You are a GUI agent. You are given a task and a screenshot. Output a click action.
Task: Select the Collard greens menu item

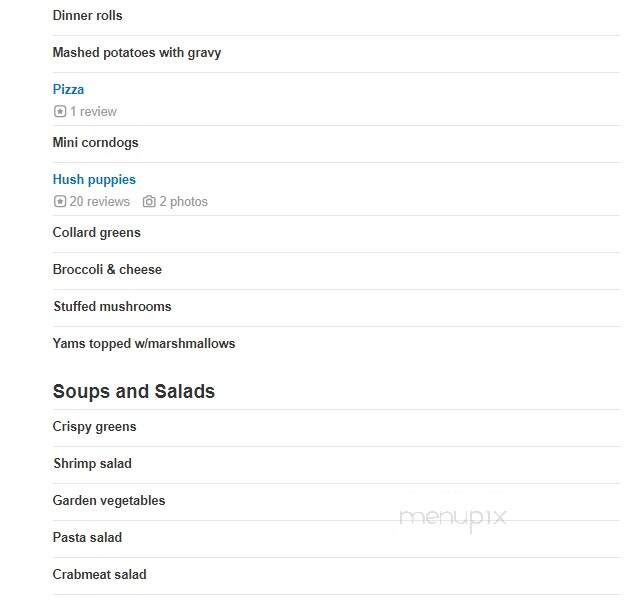click(96, 233)
